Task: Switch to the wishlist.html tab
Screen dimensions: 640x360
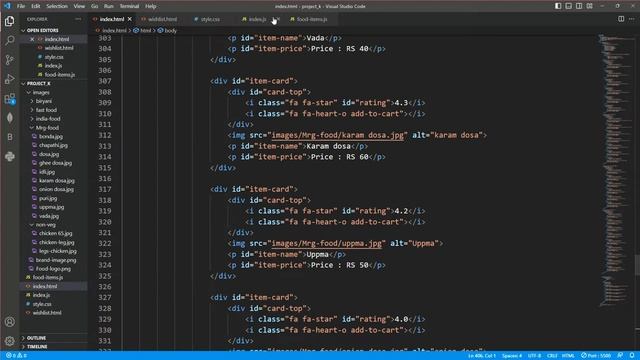Action: click(x=162, y=19)
